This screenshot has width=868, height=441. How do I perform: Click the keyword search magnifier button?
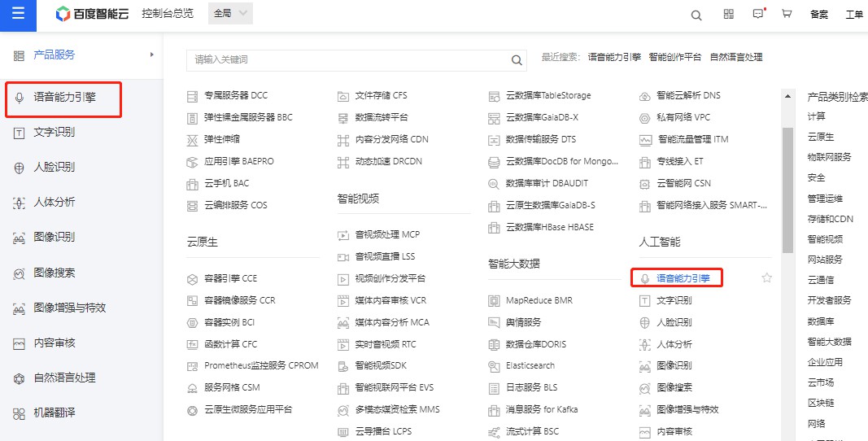pyautogui.click(x=517, y=60)
